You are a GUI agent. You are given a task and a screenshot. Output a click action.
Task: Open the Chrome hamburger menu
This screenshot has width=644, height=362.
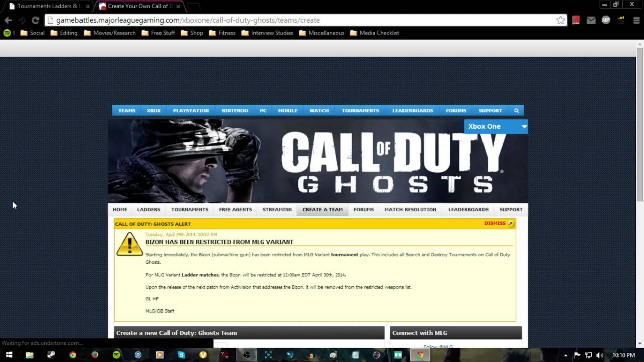point(636,20)
